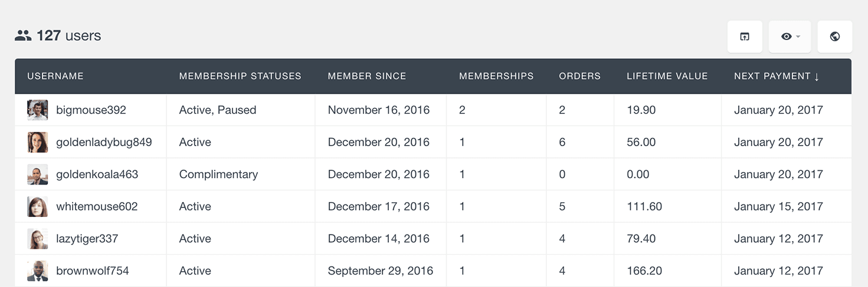Click lazytiger337's profile photo
This screenshot has width=868, height=287.
38,239
